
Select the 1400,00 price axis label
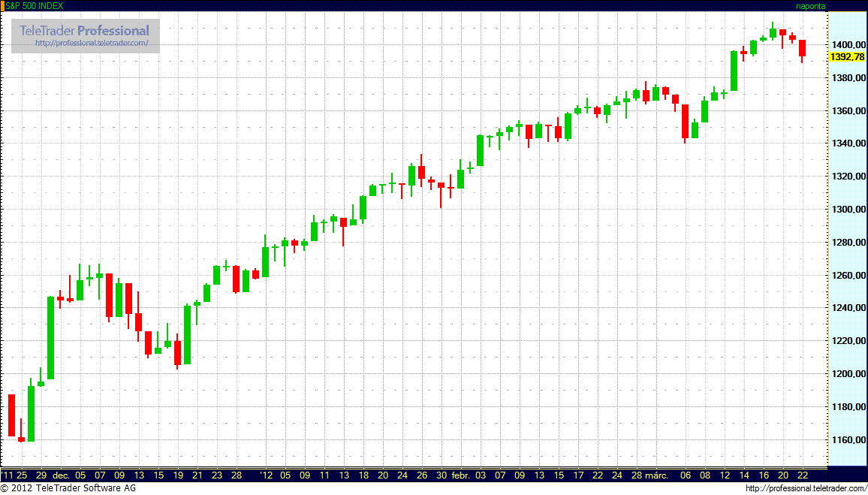(x=848, y=45)
